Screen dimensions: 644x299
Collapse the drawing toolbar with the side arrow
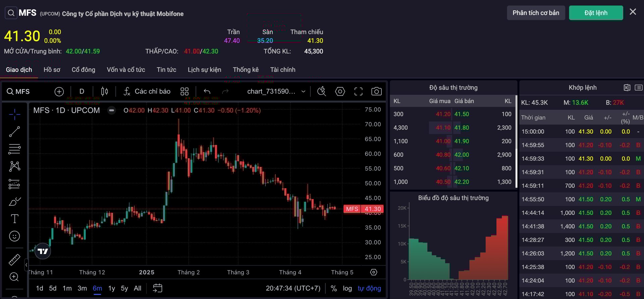[26, 265]
